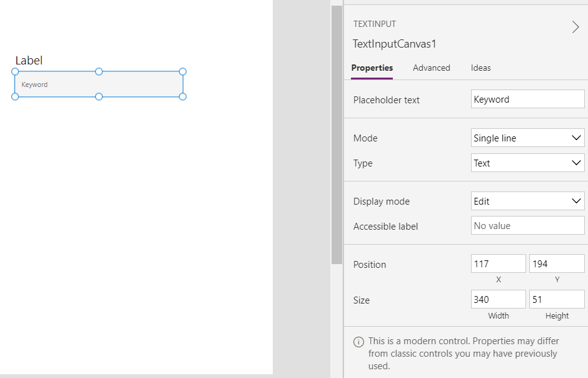Click top-center resize handle of text input
The height and width of the screenshot is (378, 588).
[99, 71]
